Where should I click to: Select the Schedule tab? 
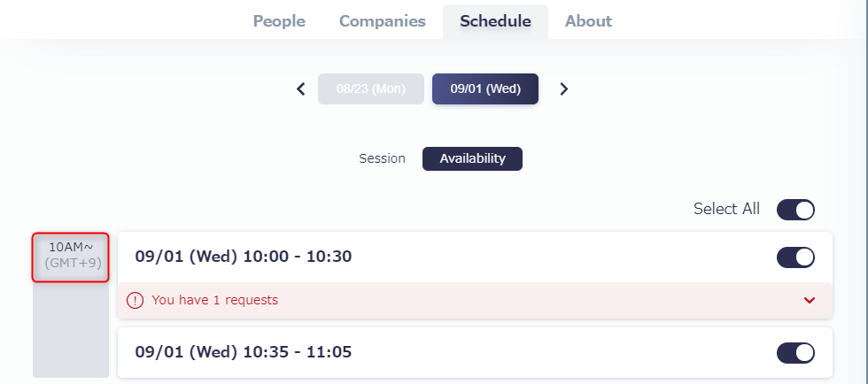[495, 21]
